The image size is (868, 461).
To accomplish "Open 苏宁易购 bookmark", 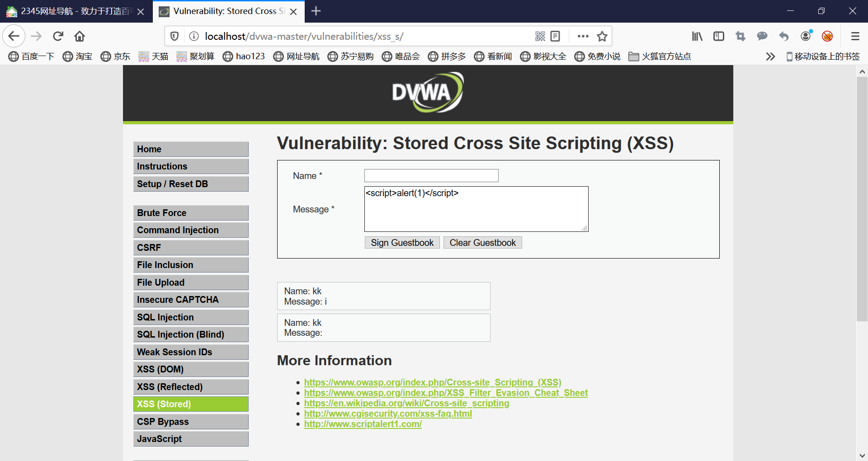I will (351, 56).
